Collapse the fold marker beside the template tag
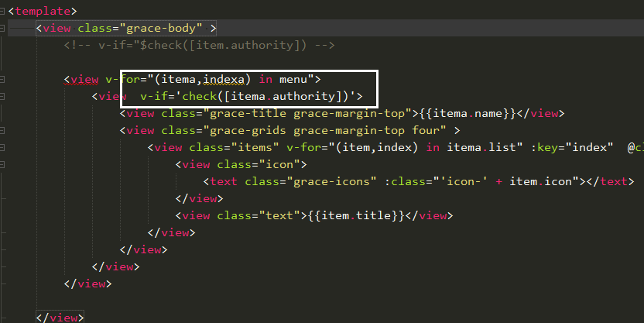The width and height of the screenshot is (644, 323). [2, 11]
